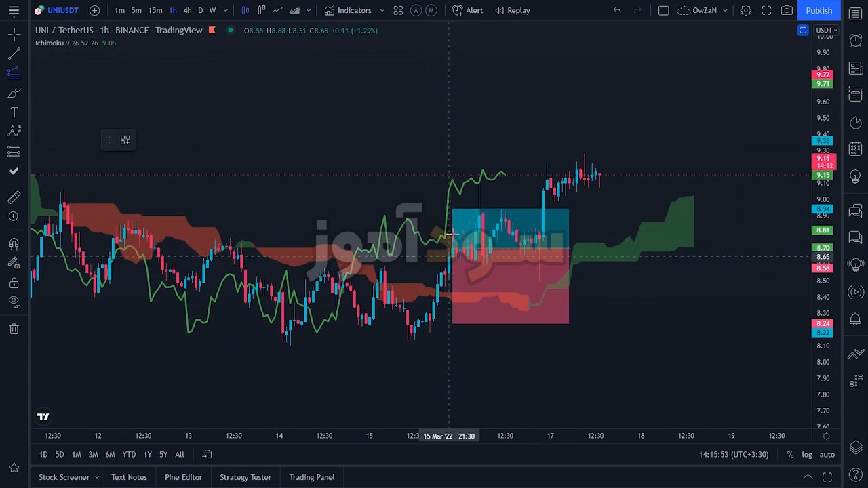
Task: Expand the OwZaN layout dropdown
Action: pos(725,10)
